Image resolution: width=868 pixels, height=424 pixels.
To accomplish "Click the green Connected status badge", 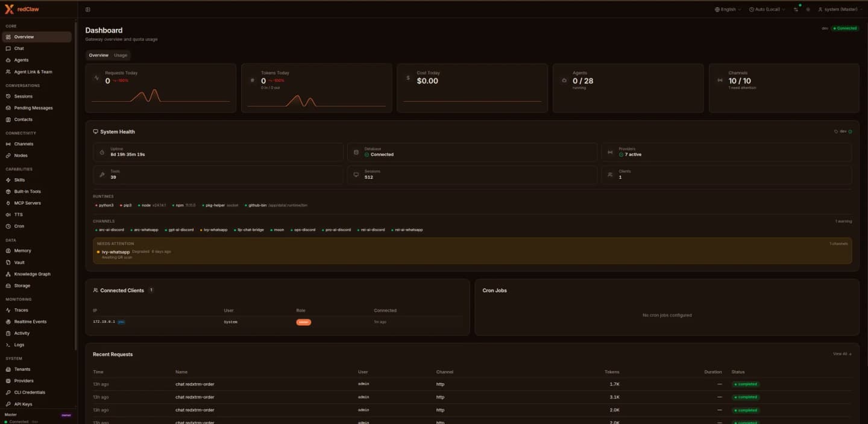I will click(845, 28).
